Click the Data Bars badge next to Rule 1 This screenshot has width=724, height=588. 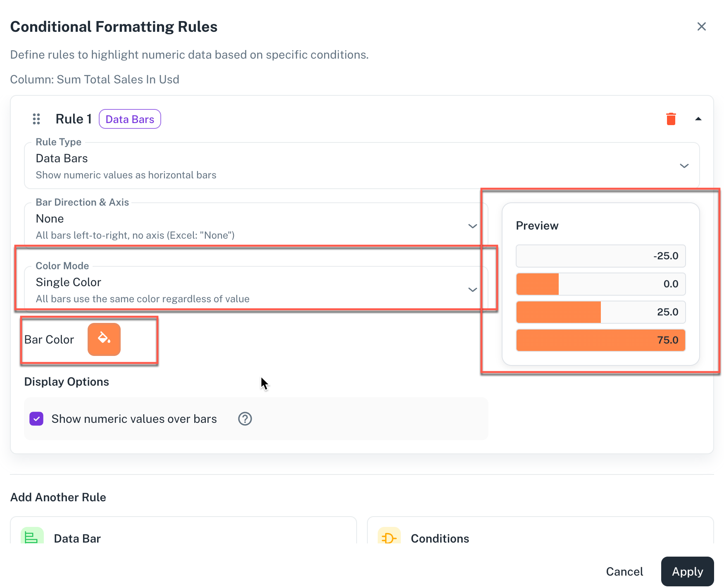pos(130,119)
